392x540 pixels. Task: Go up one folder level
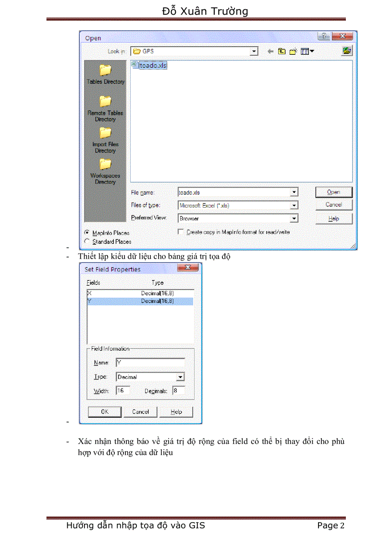coord(282,51)
